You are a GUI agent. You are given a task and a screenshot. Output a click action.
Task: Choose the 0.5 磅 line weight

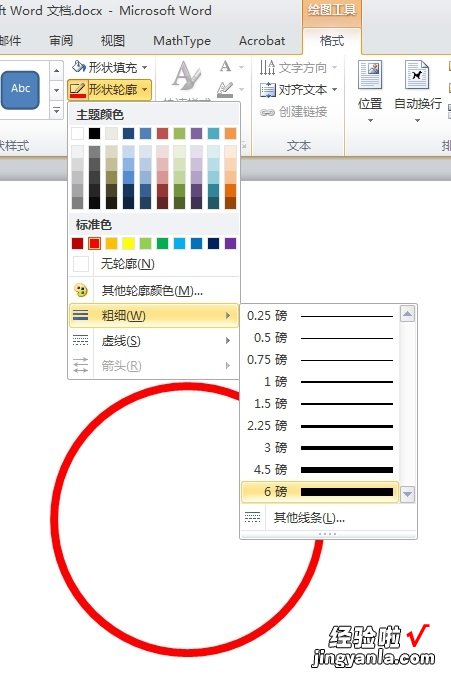pyautogui.click(x=320, y=338)
